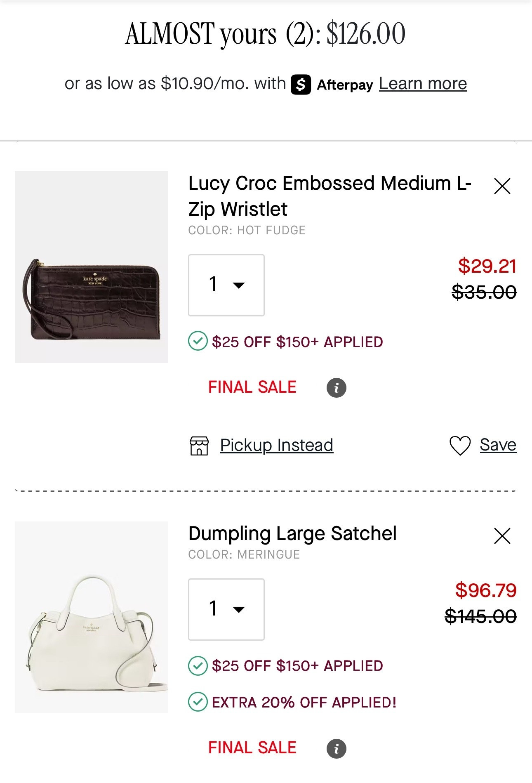Remove the Dumpling Large Satchel with the X
Viewport: 532px width, 783px height.
pyautogui.click(x=501, y=535)
